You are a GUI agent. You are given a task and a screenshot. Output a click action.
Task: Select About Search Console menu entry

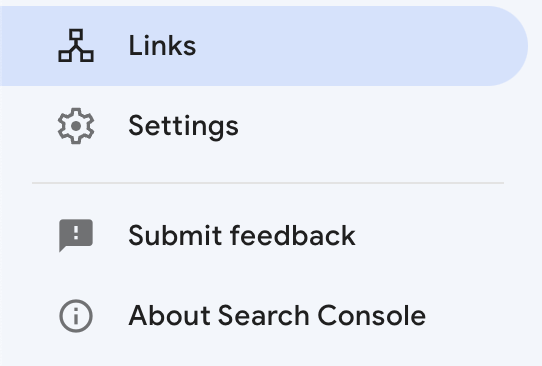click(264, 316)
